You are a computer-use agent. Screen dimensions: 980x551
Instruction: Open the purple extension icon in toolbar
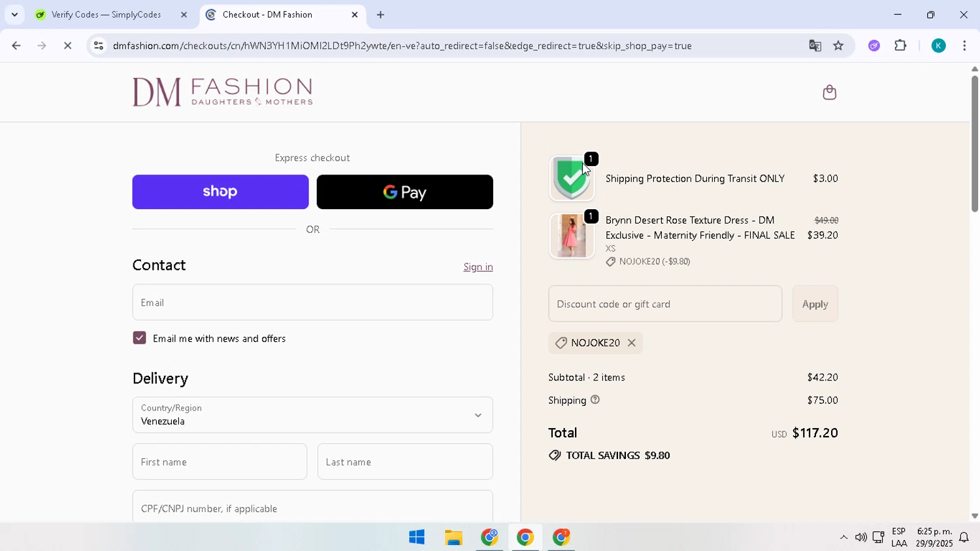coord(874,46)
